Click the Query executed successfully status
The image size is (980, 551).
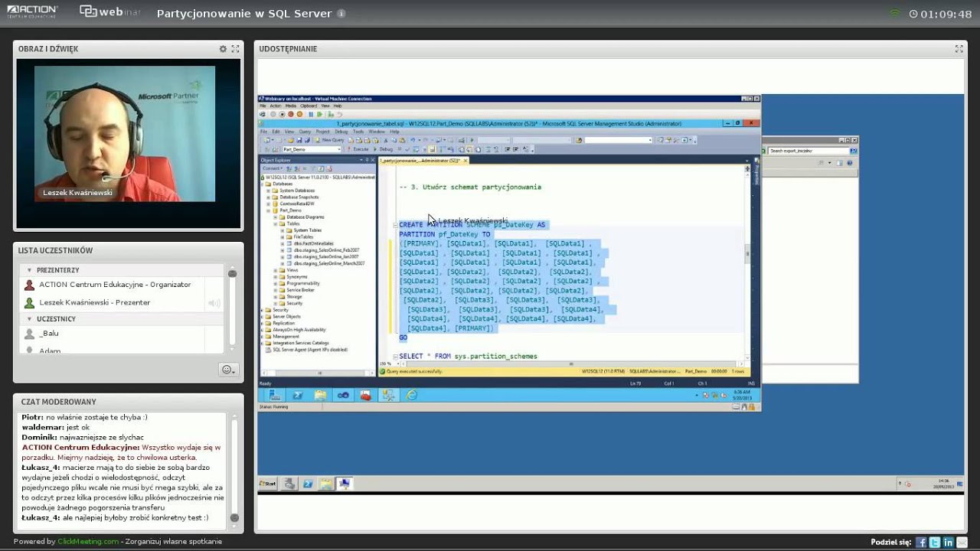(414, 371)
